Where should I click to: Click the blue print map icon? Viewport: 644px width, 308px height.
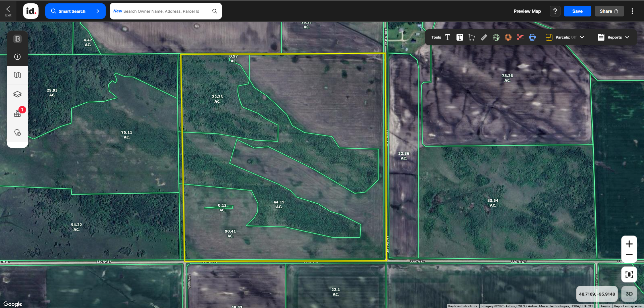pos(532,37)
